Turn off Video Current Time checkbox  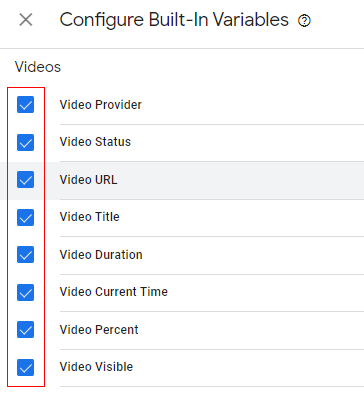(x=26, y=292)
